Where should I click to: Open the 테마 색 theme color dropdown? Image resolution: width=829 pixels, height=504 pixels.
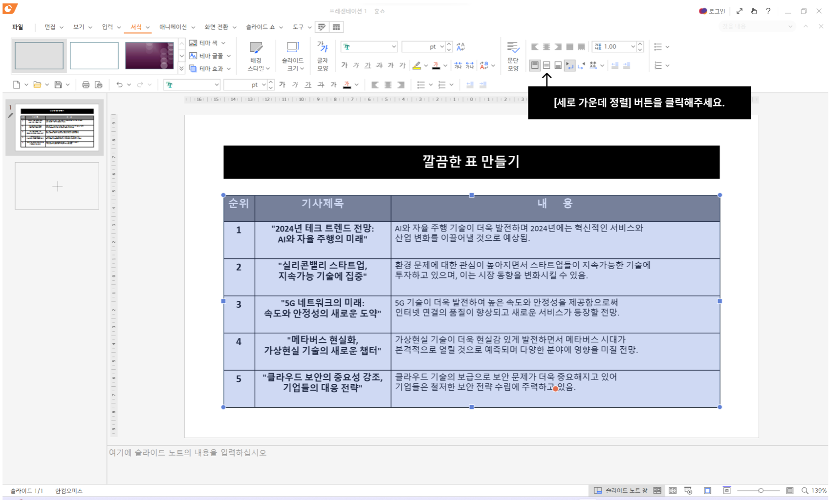[207, 43]
